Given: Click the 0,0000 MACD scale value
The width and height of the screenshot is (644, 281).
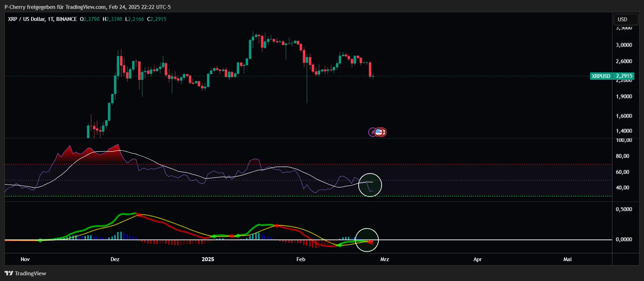Looking at the screenshot, I should coord(624,239).
